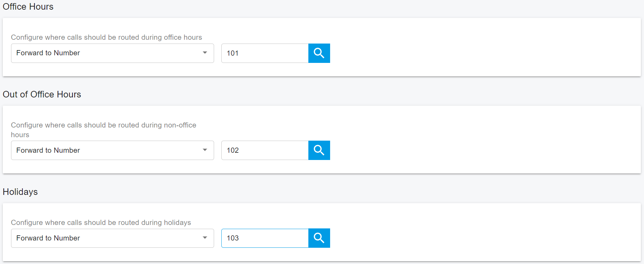Select the extension field containing 101

pos(265,53)
